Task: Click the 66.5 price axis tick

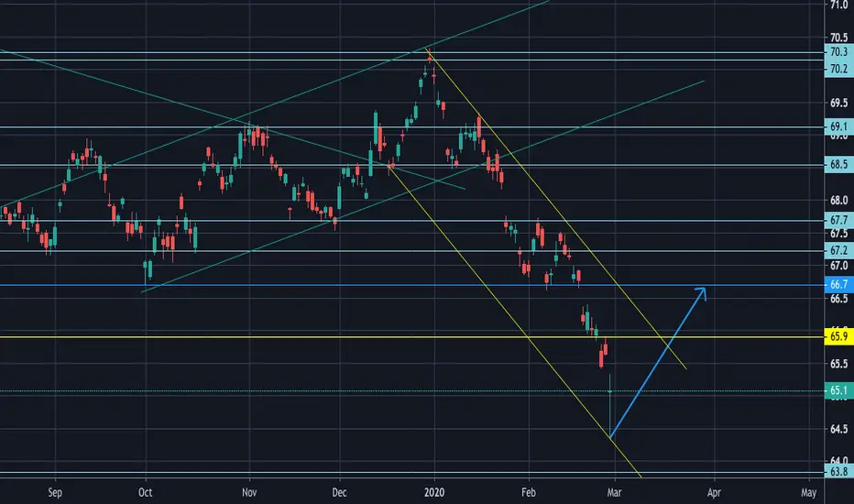Action: point(838,299)
